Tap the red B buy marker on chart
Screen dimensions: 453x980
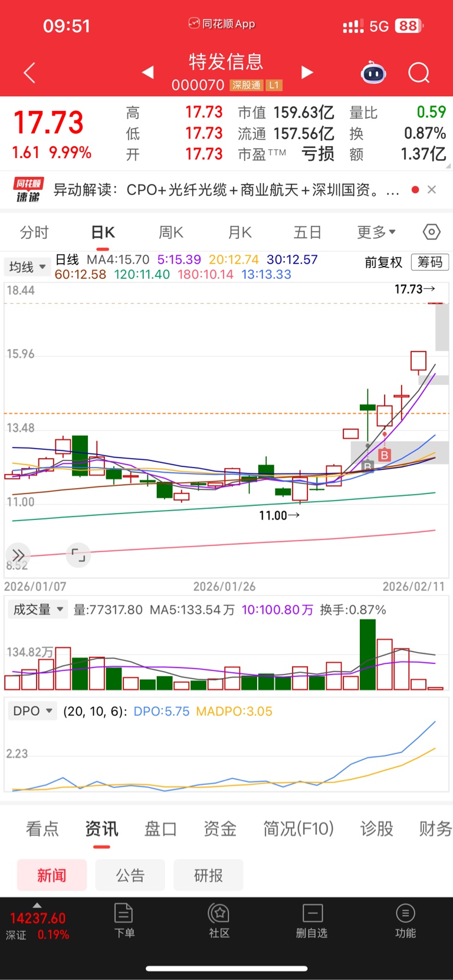point(385,455)
